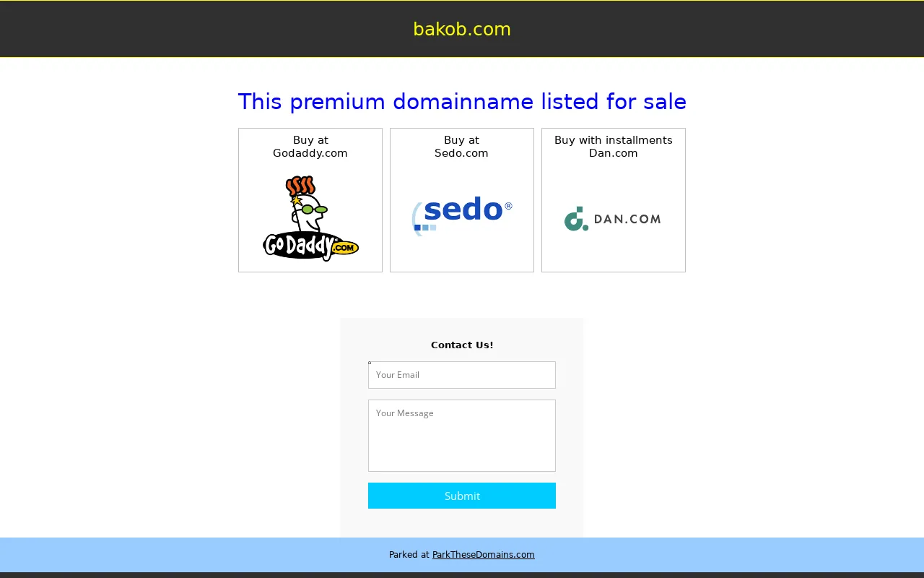Click the yellow .COM badge on GoDaddy logo
Image resolution: width=924 pixels, height=578 pixels.
click(344, 248)
